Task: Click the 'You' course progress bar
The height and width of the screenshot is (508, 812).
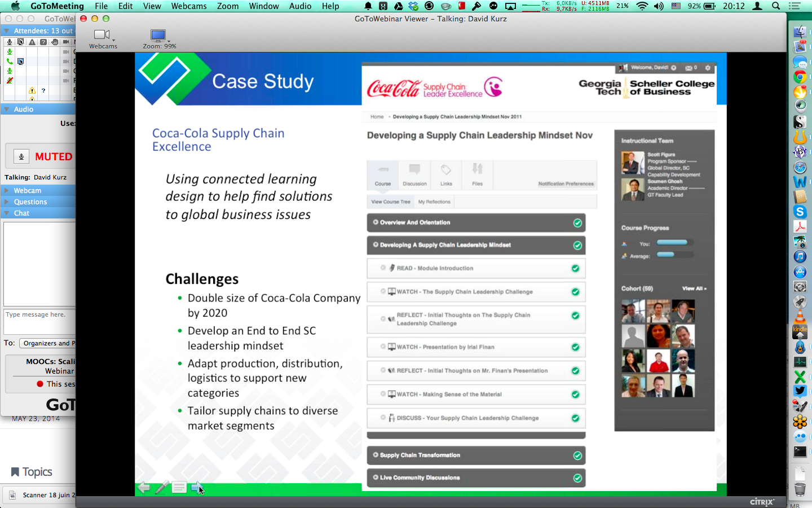Action: (x=674, y=243)
